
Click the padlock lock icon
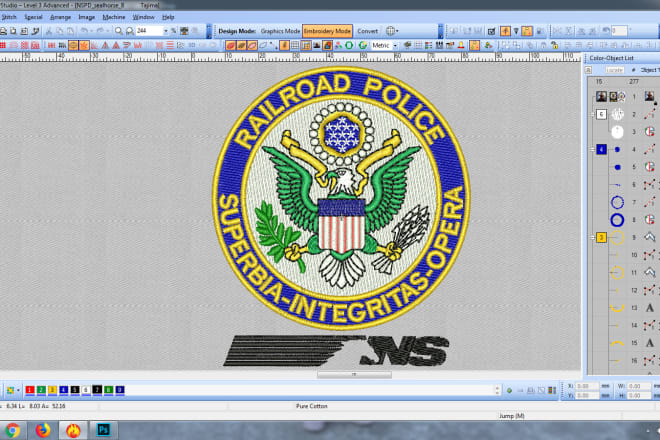[x=554, y=45]
